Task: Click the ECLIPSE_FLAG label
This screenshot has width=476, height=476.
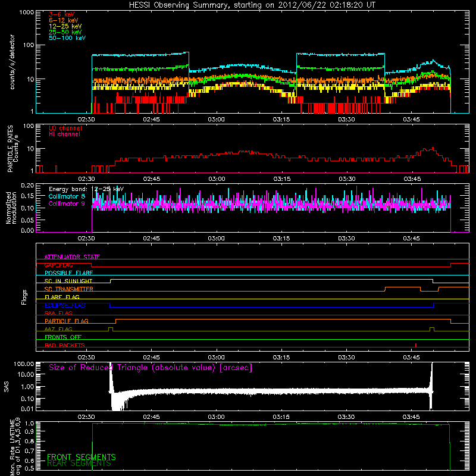Action: click(65, 305)
